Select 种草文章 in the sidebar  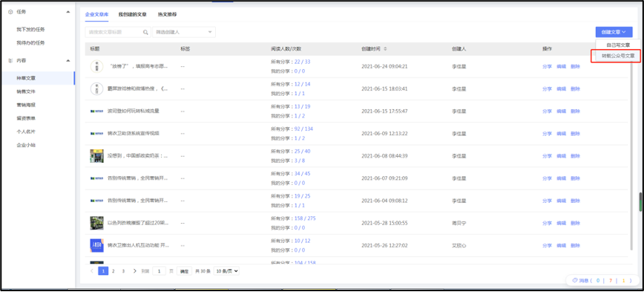click(x=26, y=78)
